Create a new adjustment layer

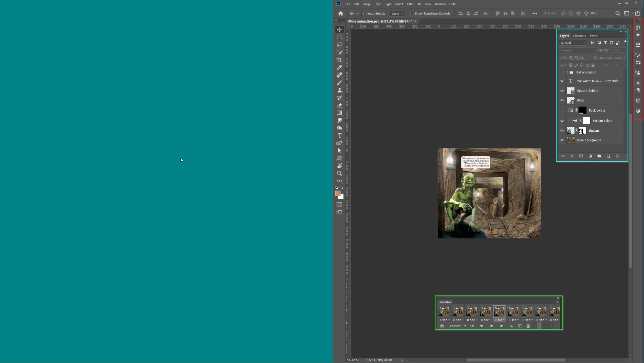tap(590, 156)
